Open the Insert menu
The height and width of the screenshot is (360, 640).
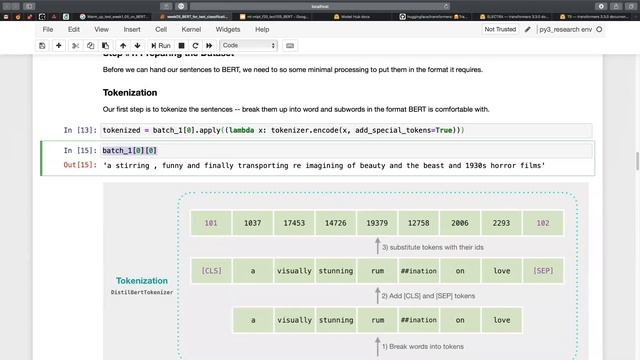(x=132, y=29)
